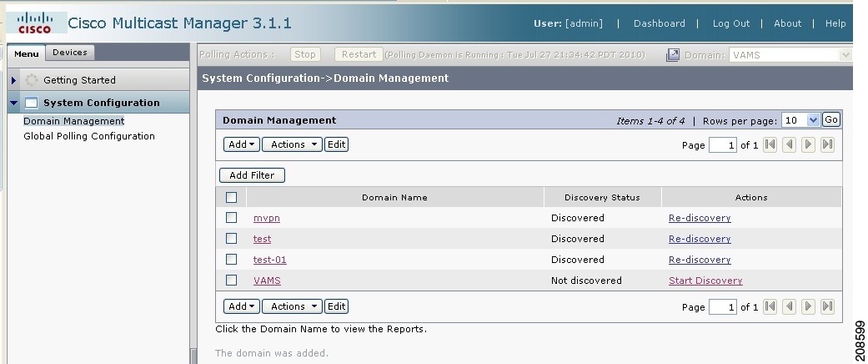
Task: Click the Getting Started gear icon
Action: 33,80
